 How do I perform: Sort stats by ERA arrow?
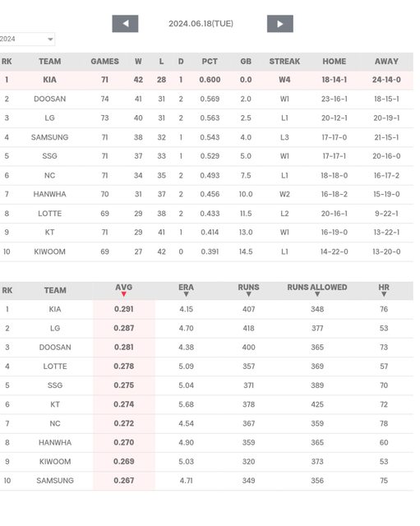pos(187,294)
